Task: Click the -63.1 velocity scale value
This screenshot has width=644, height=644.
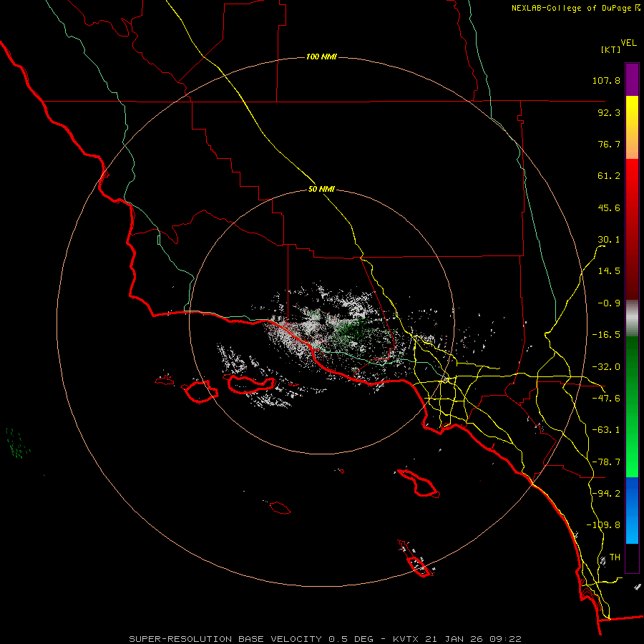Action: point(606,430)
